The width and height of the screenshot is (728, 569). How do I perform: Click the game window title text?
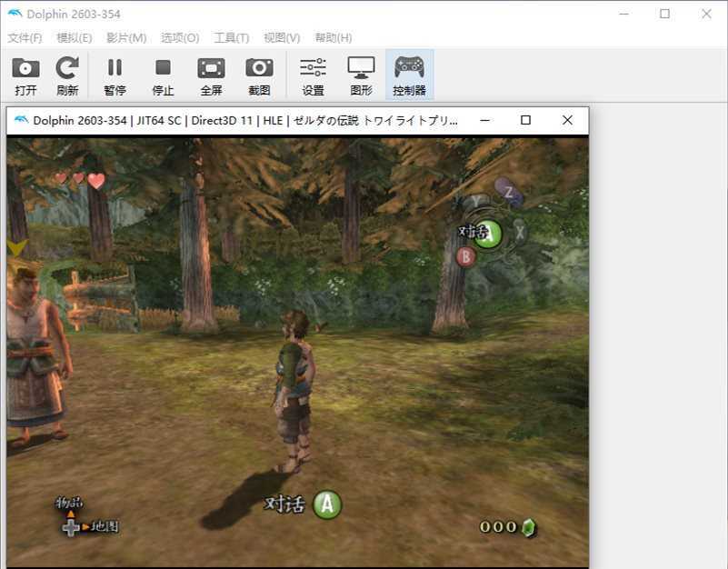tap(245, 120)
